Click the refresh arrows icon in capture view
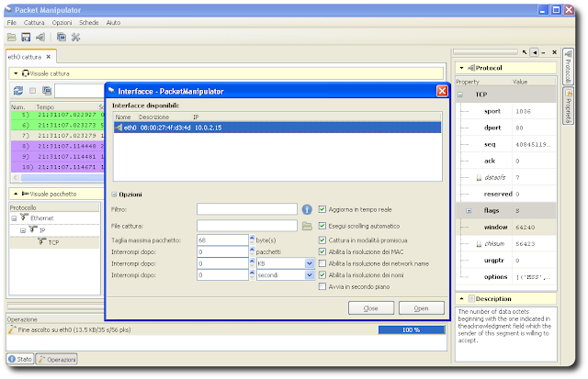 tap(18, 90)
